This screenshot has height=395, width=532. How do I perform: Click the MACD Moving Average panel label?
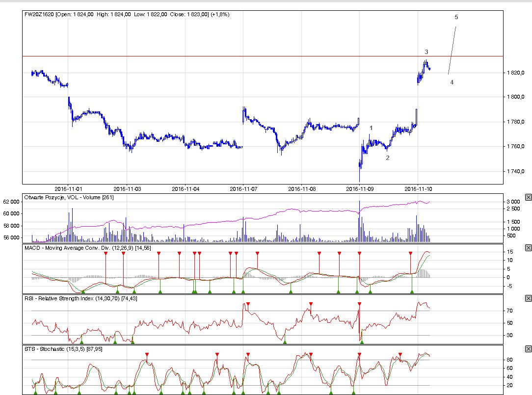pos(87,248)
